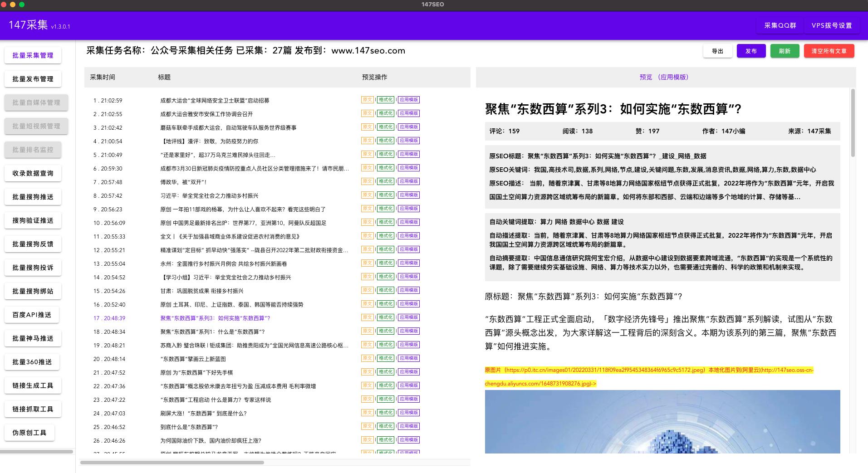The height and width of the screenshot is (473, 868).
Task: Open the 伪原创工具 panel
Action: tap(30, 432)
